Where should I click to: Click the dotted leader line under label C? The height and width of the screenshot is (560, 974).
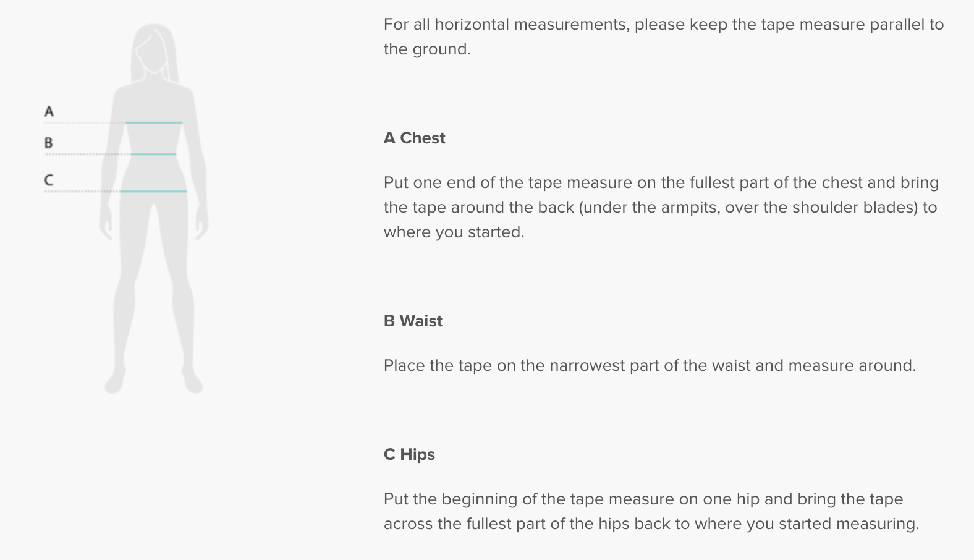82,192
